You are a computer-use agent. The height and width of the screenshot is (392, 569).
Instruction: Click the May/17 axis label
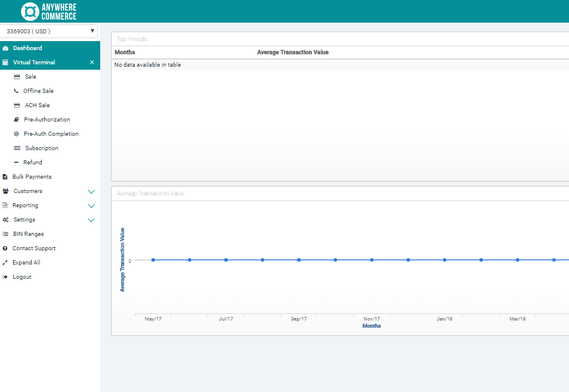click(x=153, y=319)
